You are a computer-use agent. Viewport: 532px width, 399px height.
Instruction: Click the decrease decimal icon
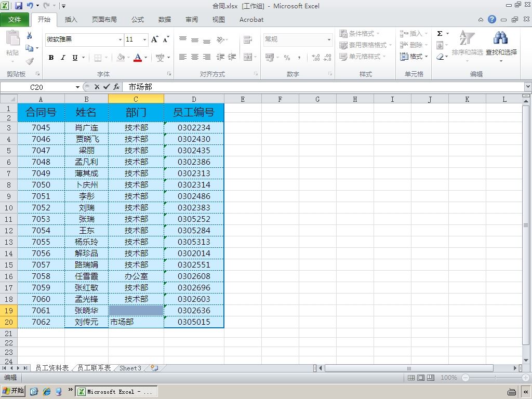[327, 57]
